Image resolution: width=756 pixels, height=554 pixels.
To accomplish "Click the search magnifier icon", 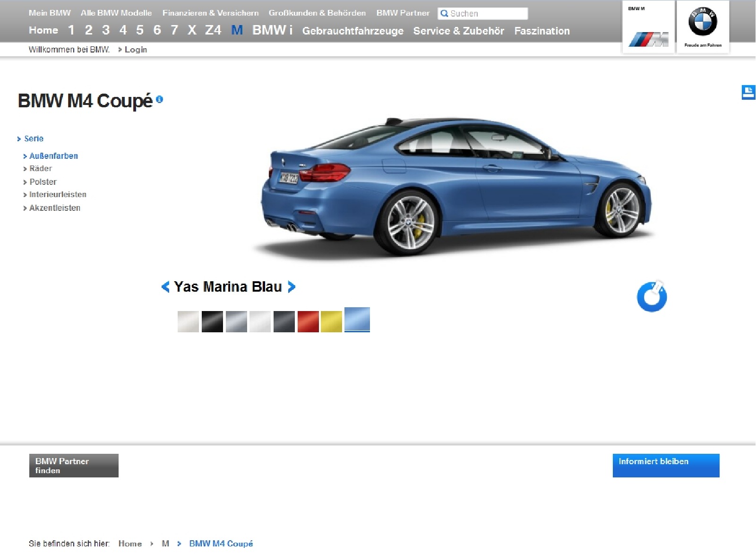I will click(x=444, y=13).
